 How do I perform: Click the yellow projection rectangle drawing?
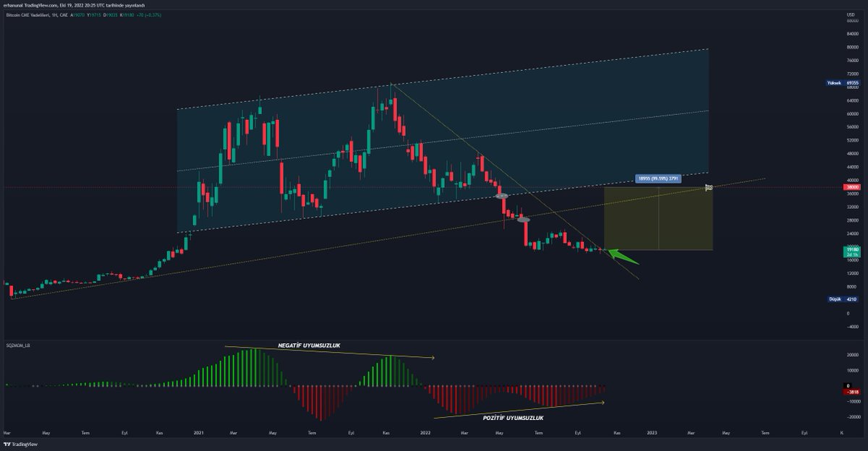point(658,217)
